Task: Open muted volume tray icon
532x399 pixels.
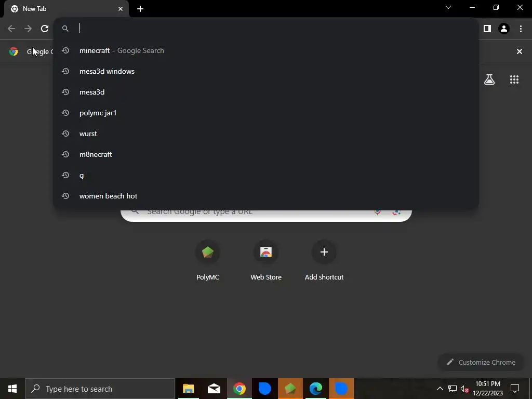Action: point(464,389)
